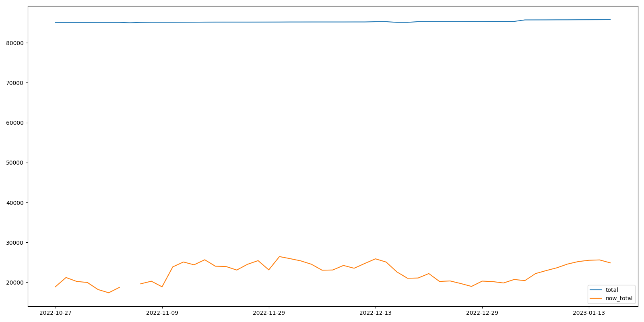Screen dimensions: 644x322
Task: Click the 'now_total' legend label
Action: coord(619,299)
